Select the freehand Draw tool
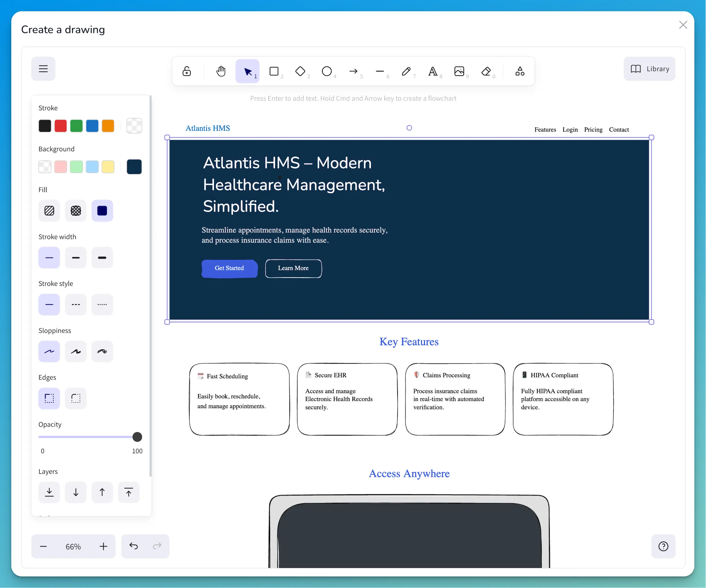The image size is (706, 588). [406, 71]
